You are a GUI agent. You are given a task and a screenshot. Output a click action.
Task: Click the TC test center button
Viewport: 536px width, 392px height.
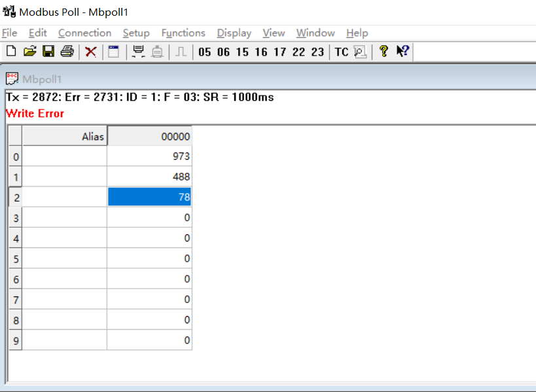click(341, 52)
